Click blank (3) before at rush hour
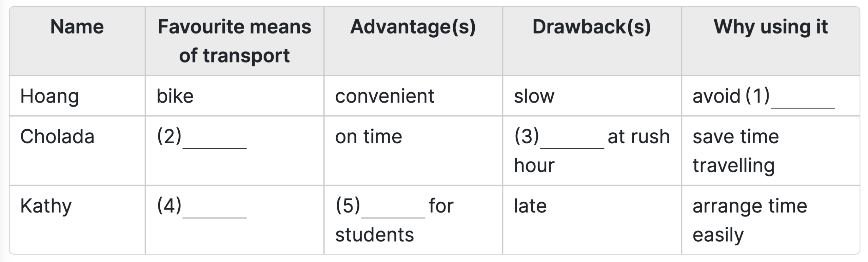This screenshot has width=868, height=262. [572, 142]
